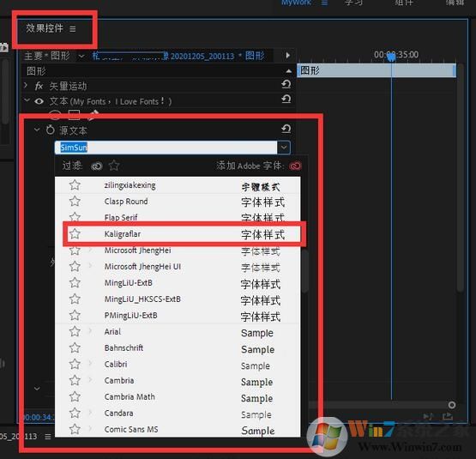Select the SimSun font name field
Image resolution: width=476 pixels, height=459 pixels.
coord(166,148)
